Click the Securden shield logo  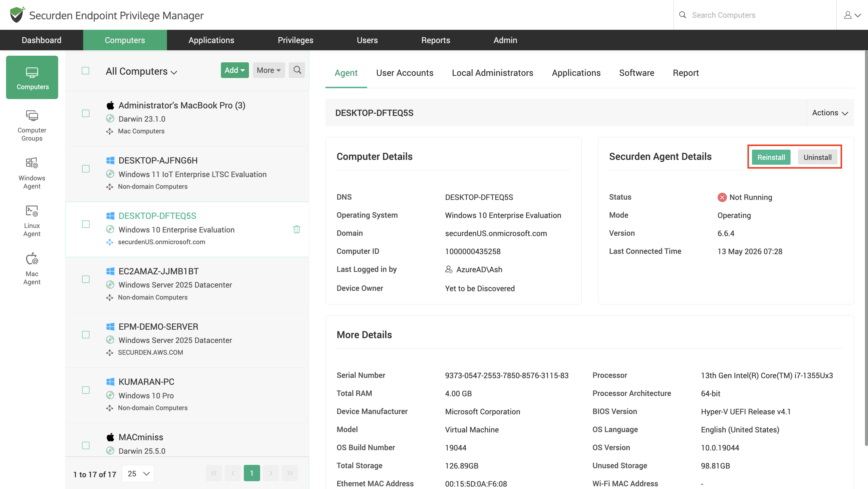pyautogui.click(x=17, y=15)
